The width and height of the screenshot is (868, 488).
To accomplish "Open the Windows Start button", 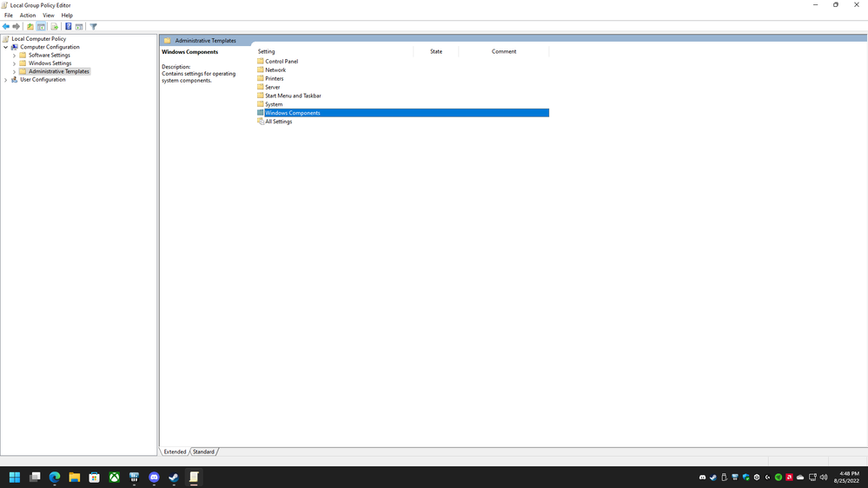I will click(x=15, y=477).
